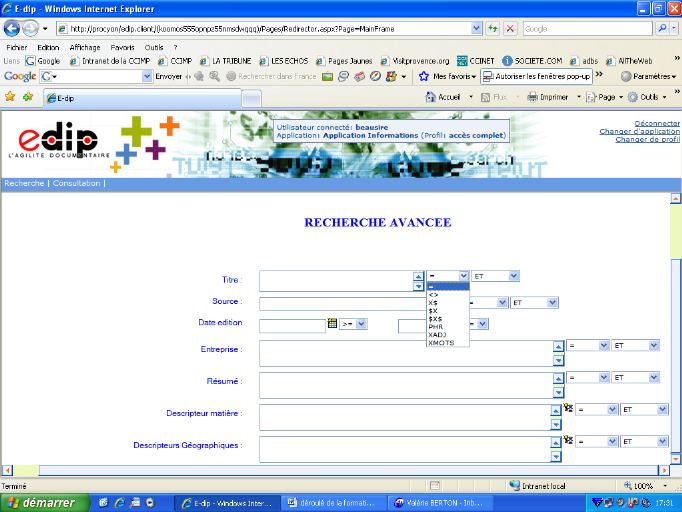Click the Changer de profil link

point(647,140)
